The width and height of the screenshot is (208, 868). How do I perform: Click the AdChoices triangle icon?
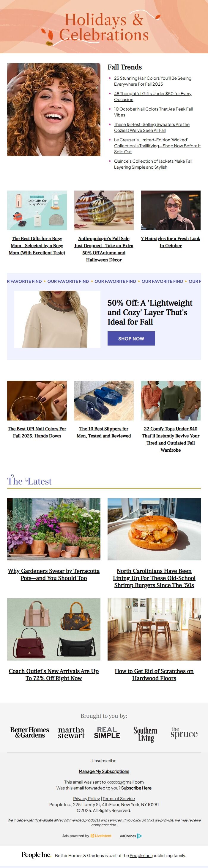point(139,836)
